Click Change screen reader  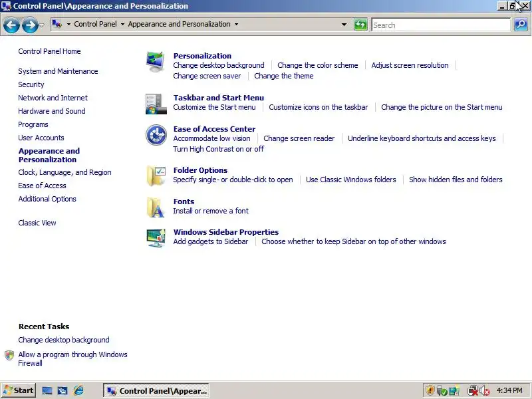299,138
